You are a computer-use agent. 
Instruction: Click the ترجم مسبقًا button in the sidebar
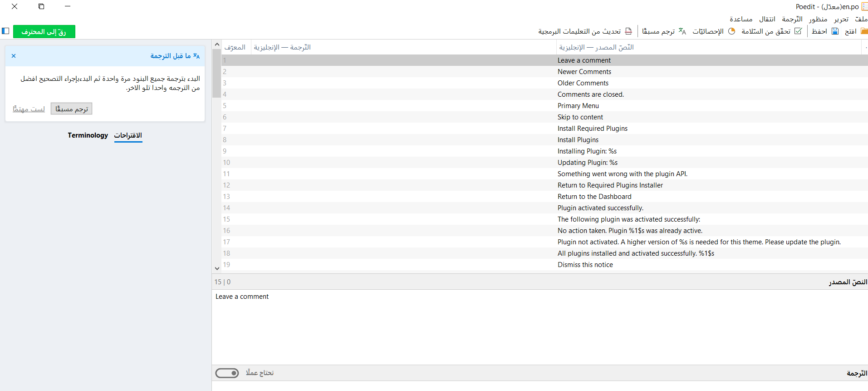(x=72, y=109)
